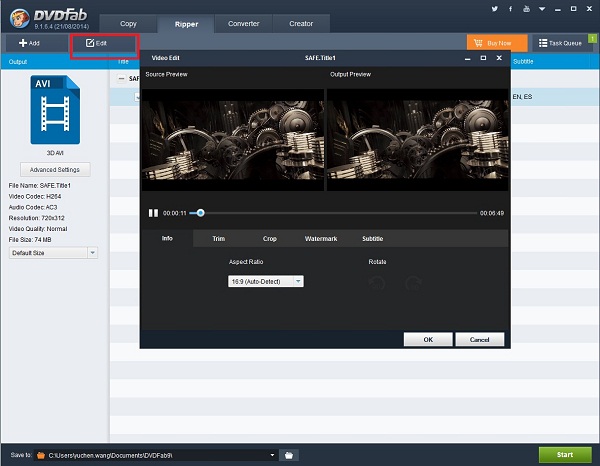Click the 00:06:49 total duration text

click(492, 213)
